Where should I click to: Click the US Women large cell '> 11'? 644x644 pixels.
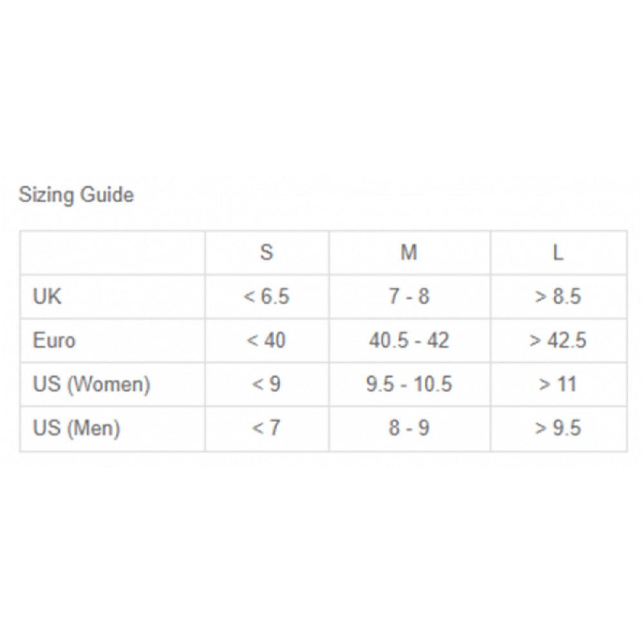[558, 384]
